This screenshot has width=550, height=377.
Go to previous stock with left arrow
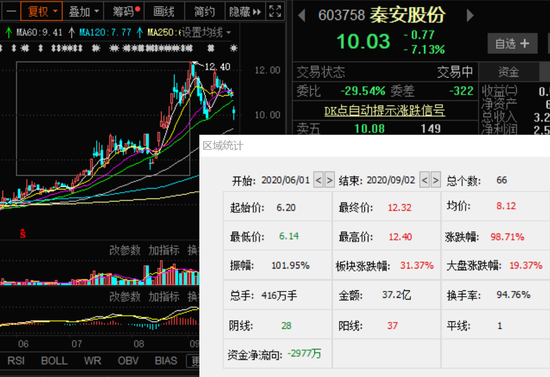click(301, 15)
